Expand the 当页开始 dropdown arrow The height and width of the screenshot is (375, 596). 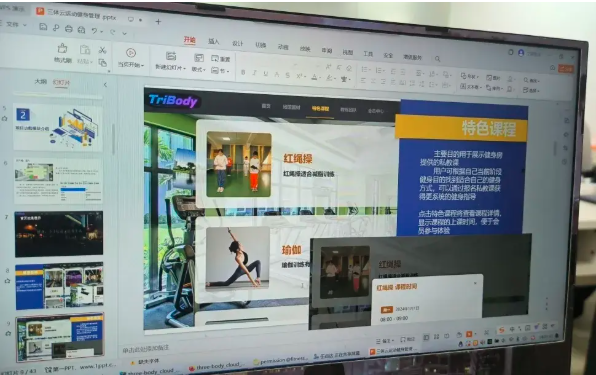tap(143, 66)
